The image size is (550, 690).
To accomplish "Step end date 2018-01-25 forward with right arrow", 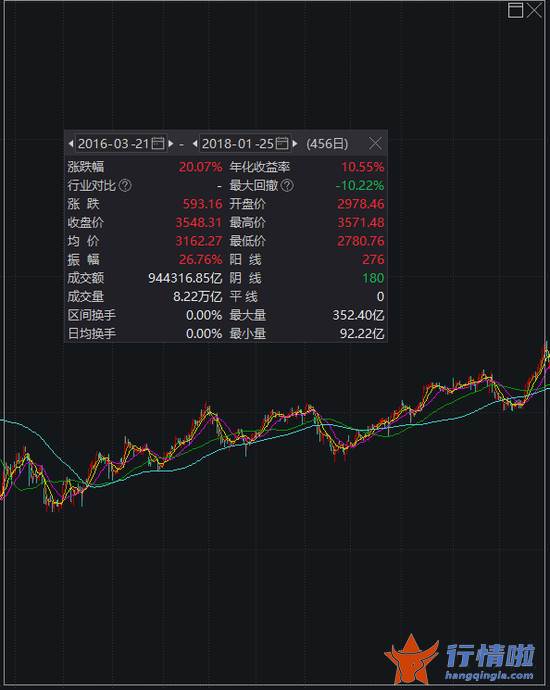I will [x=295, y=143].
